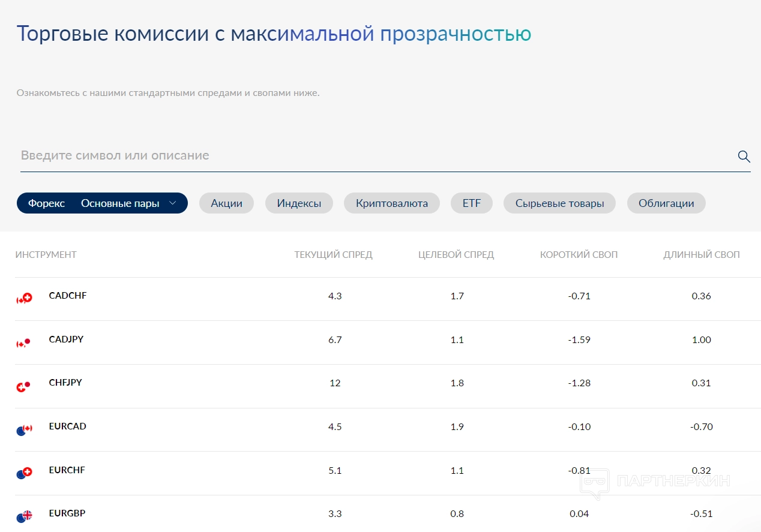Image resolution: width=761 pixels, height=532 pixels.
Task: Click the search magnifier icon
Action: [744, 157]
